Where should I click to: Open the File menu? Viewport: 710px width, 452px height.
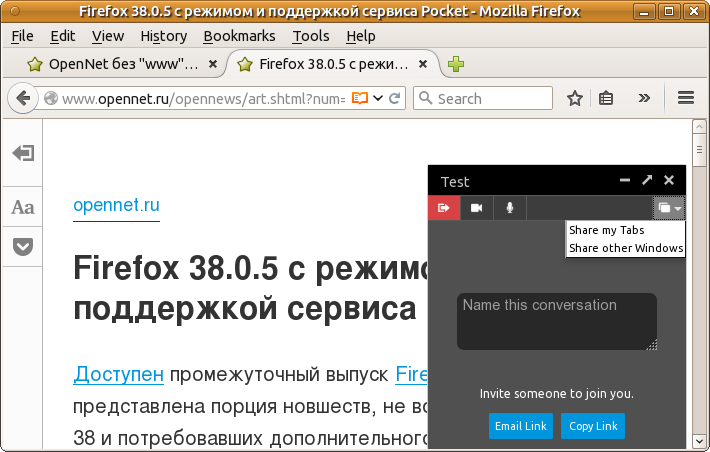(22, 36)
